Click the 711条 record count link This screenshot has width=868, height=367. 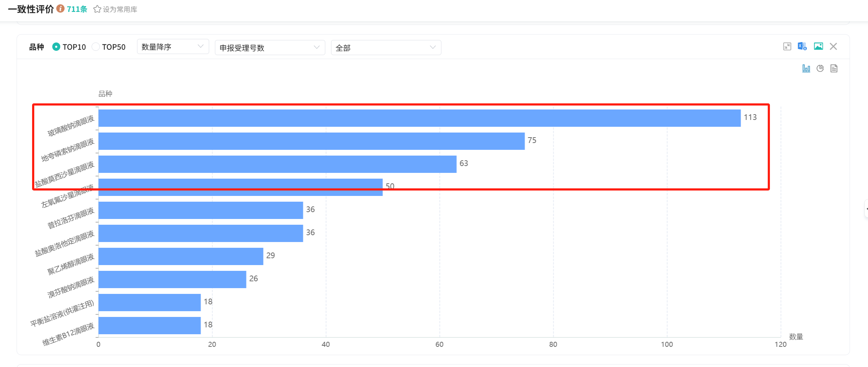pos(77,9)
